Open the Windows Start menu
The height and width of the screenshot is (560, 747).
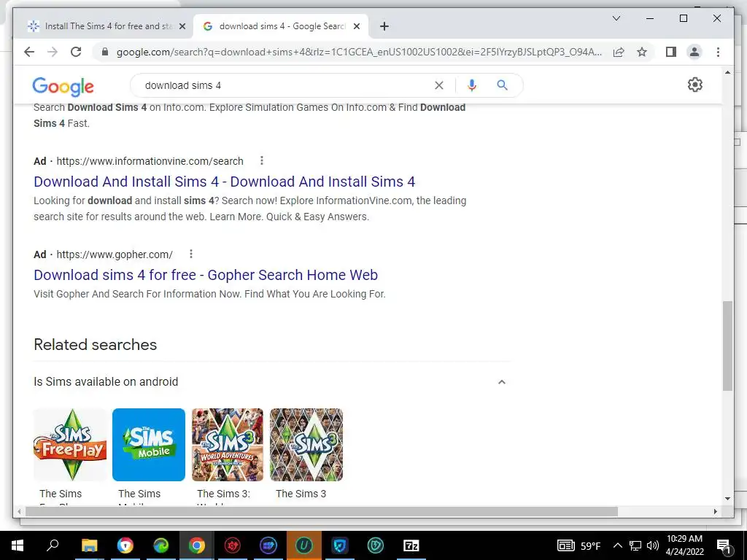tap(18, 545)
